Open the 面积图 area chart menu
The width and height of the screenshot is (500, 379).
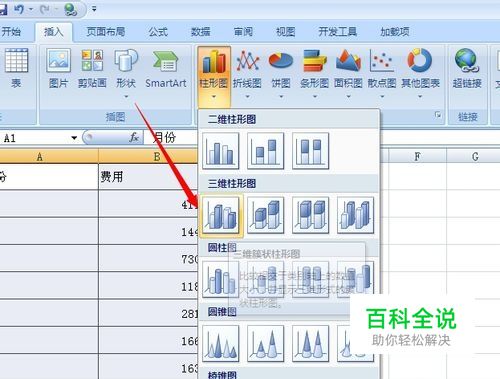(348, 73)
